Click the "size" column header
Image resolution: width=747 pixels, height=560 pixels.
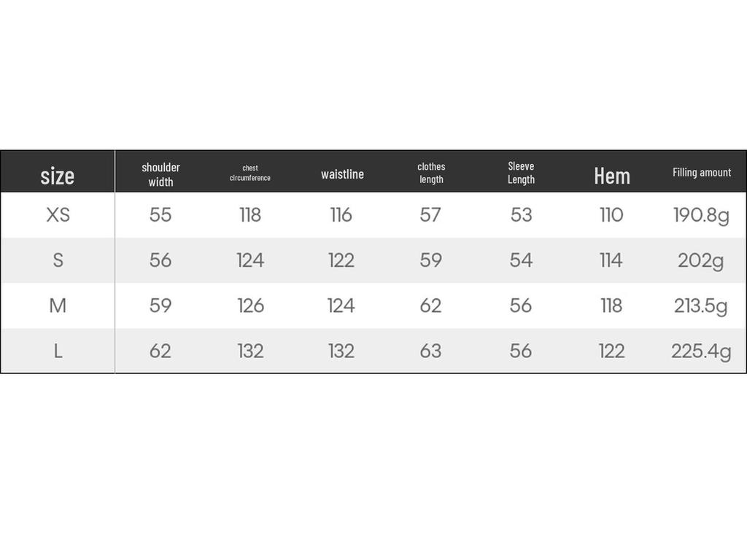click(57, 176)
